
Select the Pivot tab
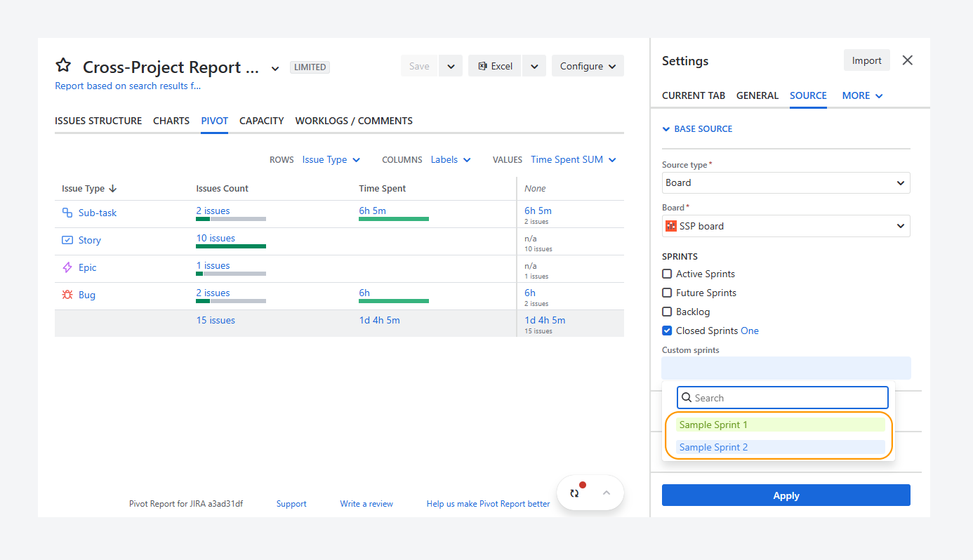(214, 121)
